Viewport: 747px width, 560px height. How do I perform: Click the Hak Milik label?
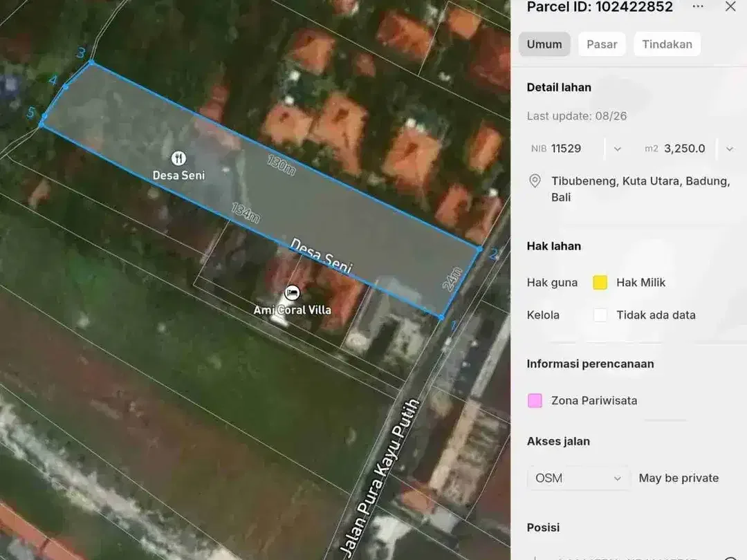[640, 282]
